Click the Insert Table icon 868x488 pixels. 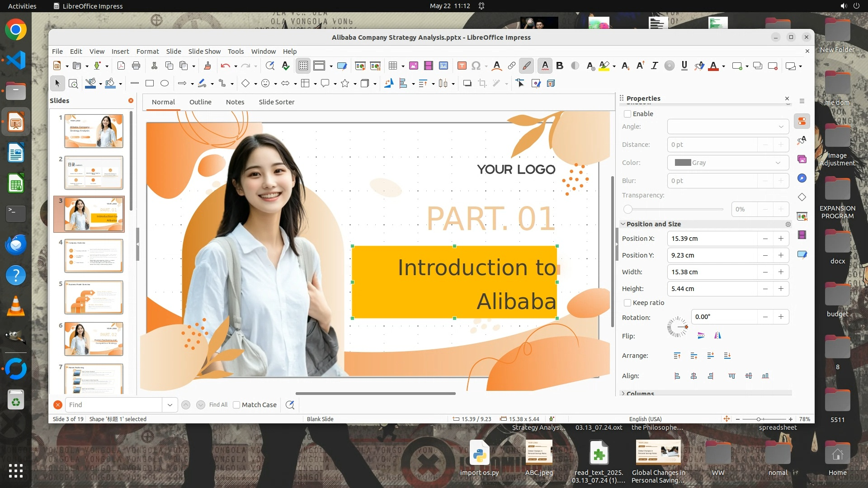click(x=392, y=66)
